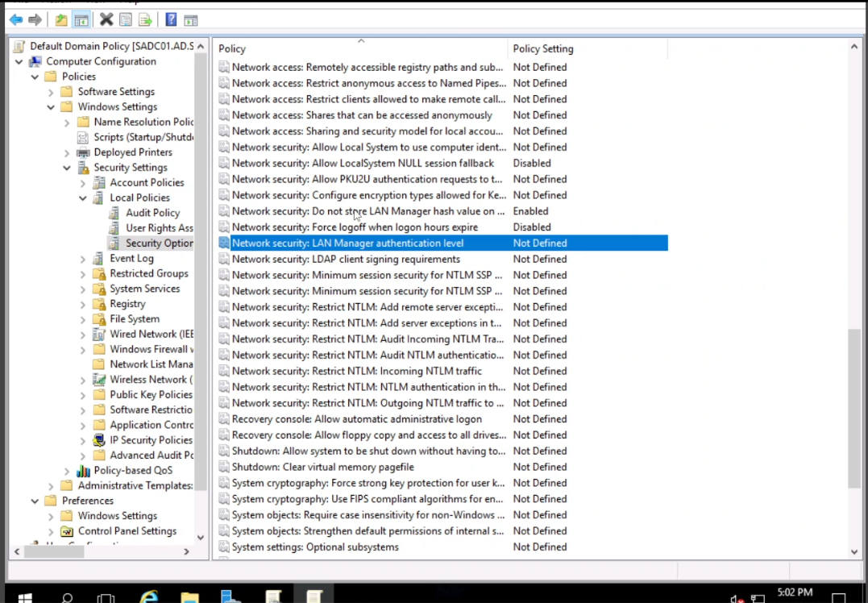The width and height of the screenshot is (868, 603).
Task: Click the Show/Hide Action Pane icon
Action: tap(190, 19)
